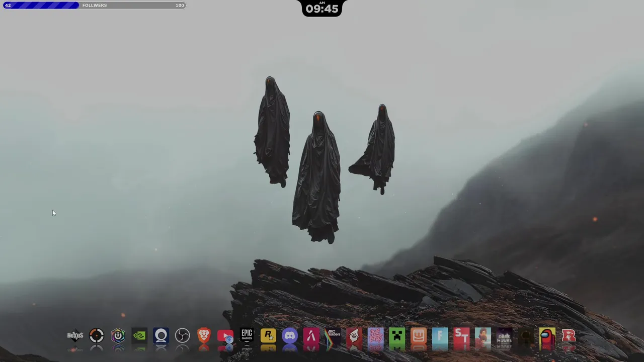Open the Nexus dock icon

75,335
